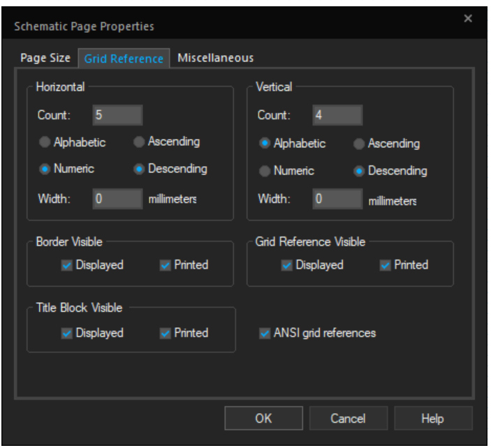Select Horizontal Alphabetic radio button
The height and width of the screenshot is (448, 491).
pyautogui.click(x=45, y=142)
